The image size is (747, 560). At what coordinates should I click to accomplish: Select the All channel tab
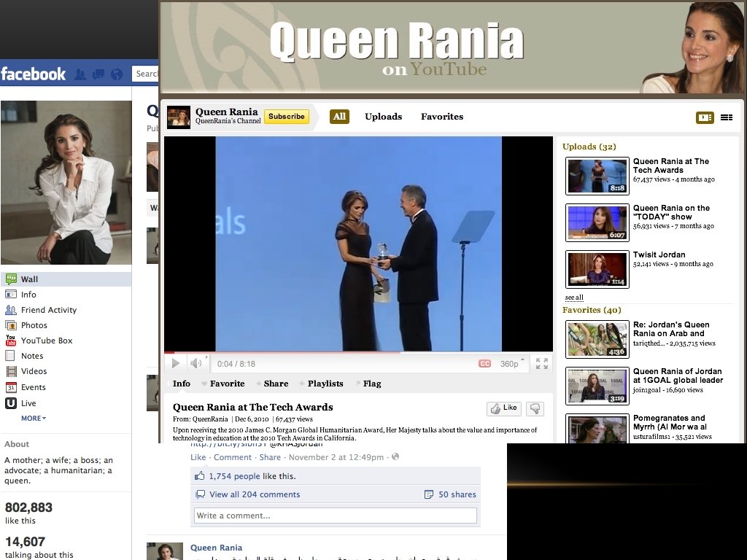339,116
